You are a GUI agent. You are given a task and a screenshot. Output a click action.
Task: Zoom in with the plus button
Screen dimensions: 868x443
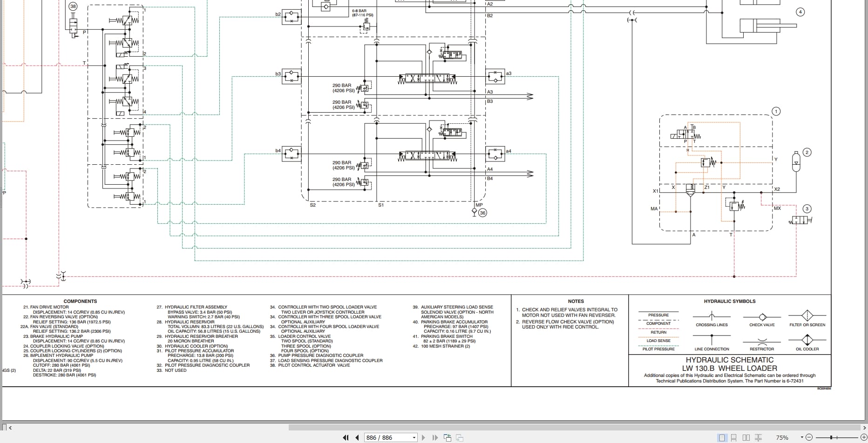(864, 437)
